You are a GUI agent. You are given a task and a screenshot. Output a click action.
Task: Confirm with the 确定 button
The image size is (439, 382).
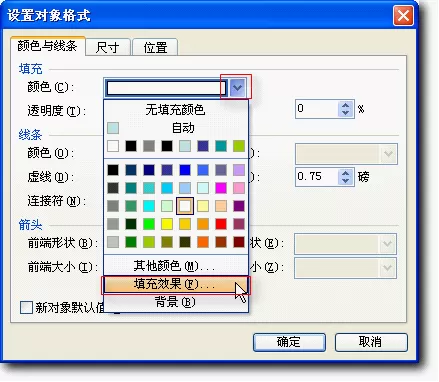289,342
